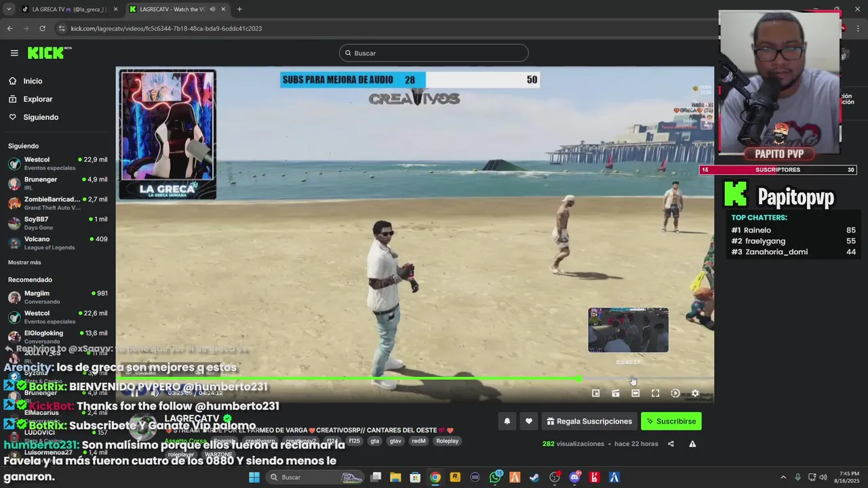Viewport: 868px width, 488px height.
Task: Expand following list with Mostrar más
Action: click(x=24, y=262)
